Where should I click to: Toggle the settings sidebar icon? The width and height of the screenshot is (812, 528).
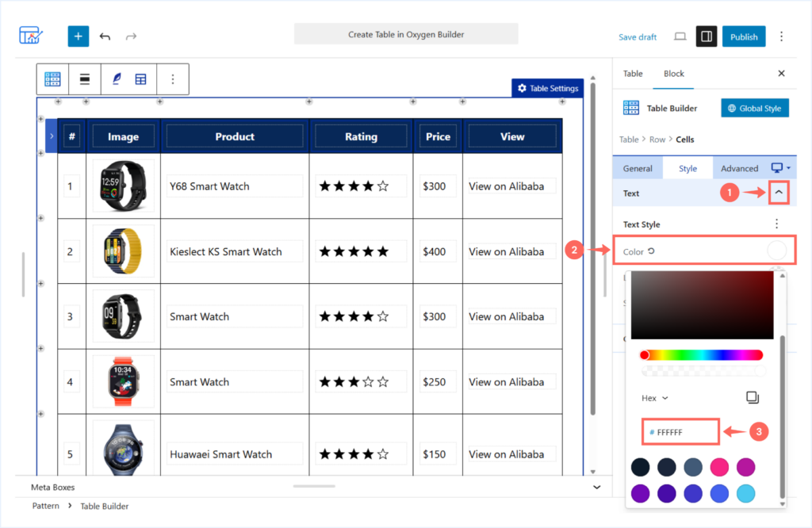[x=707, y=36]
